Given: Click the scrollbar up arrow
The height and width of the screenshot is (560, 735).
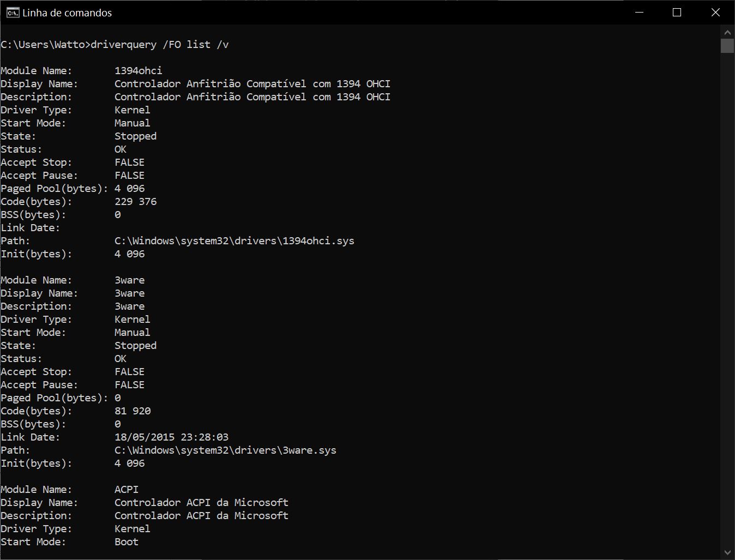Looking at the screenshot, I should coord(727,31).
